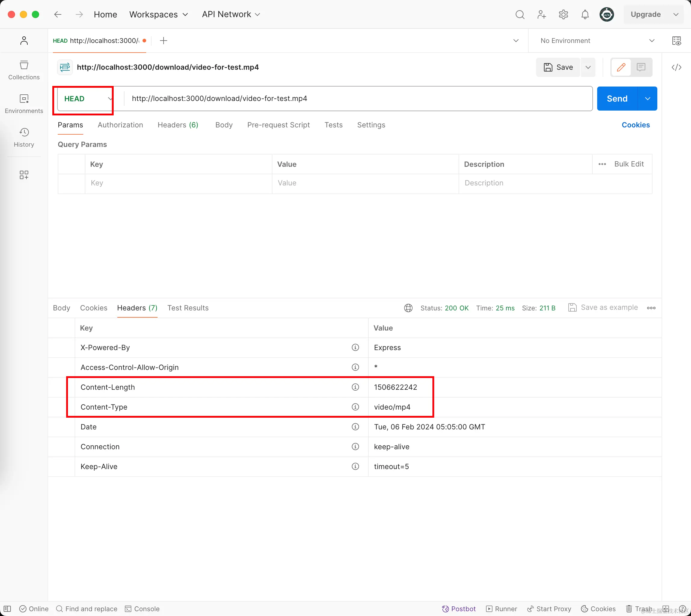Image resolution: width=691 pixels, height=616 pixels.
Task: Click the back navigation arrow
Action: click(58, 14)
